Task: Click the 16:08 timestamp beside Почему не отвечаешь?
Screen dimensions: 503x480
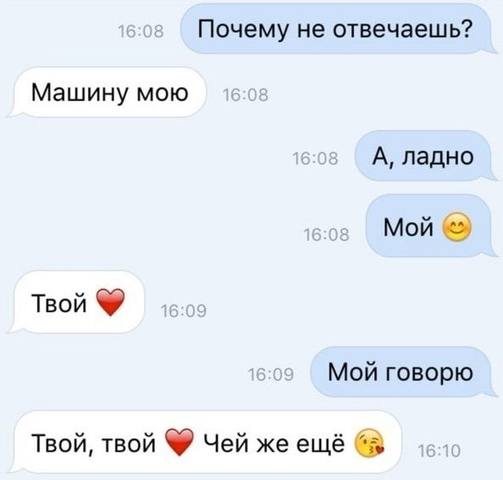Action: [141, 32]
